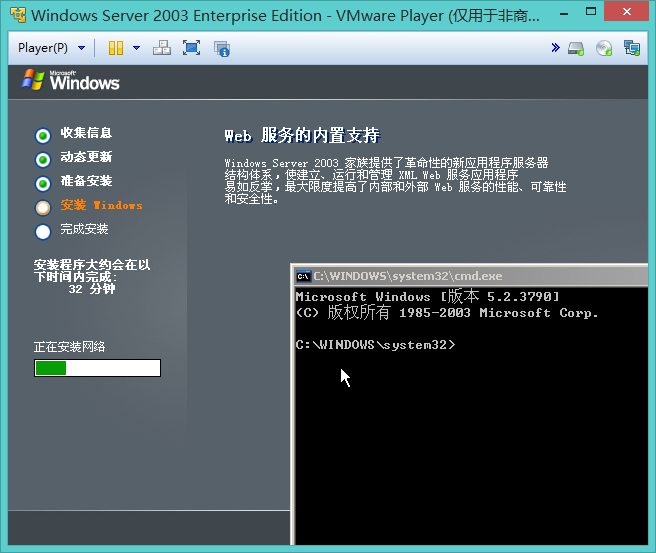Click inside the command prompt text area
Screen dimensions: 656x553
[x=472, y=416]
